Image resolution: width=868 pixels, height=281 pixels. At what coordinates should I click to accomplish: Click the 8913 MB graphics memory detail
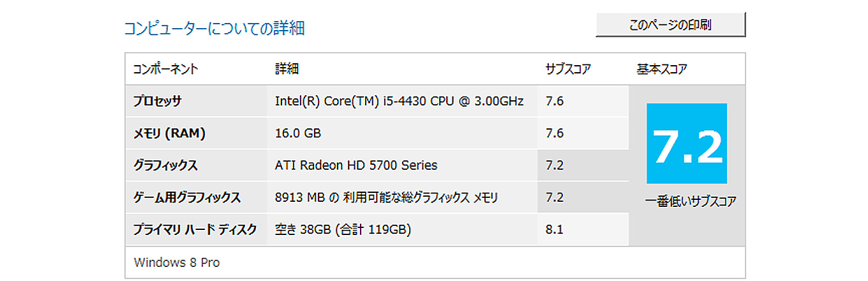point(386,197)
